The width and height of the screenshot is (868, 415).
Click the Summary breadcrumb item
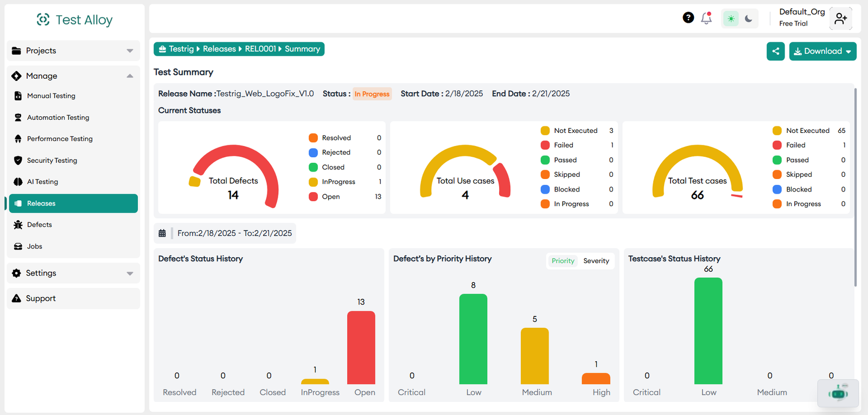(302, 49)
